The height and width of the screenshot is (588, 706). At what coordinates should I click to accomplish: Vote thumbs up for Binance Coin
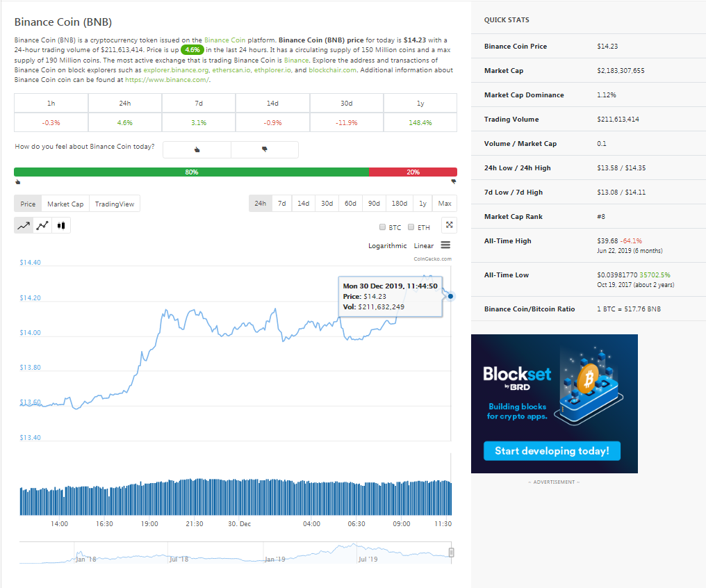197,149
